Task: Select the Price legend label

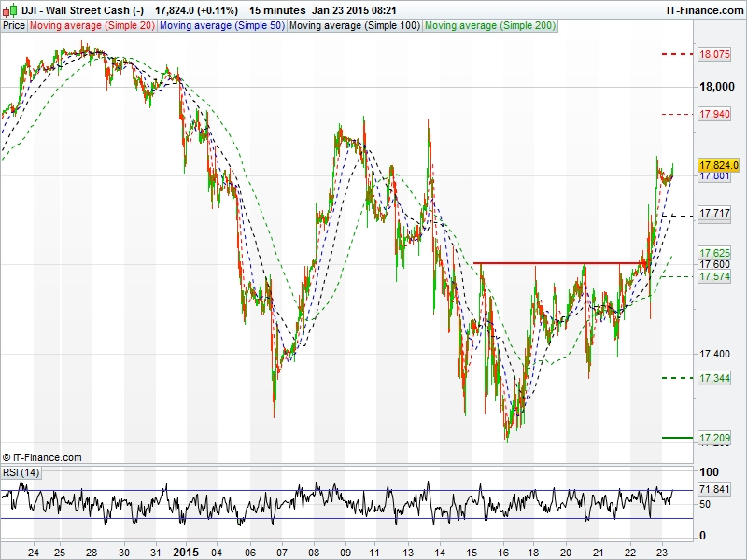Action: pos(14,26)
